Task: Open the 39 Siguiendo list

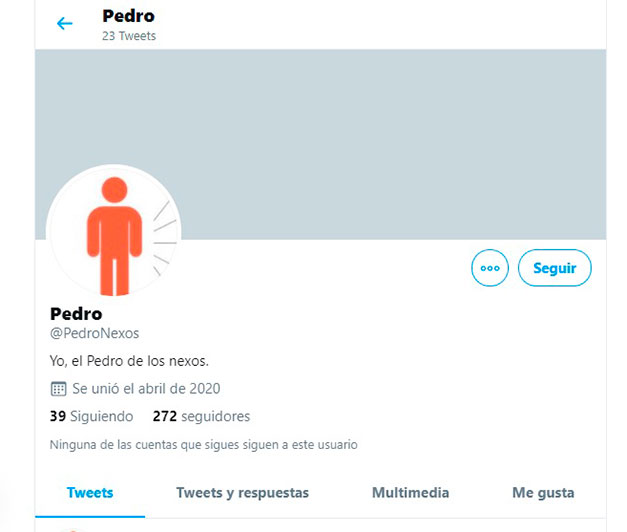Action: point(92,416)
